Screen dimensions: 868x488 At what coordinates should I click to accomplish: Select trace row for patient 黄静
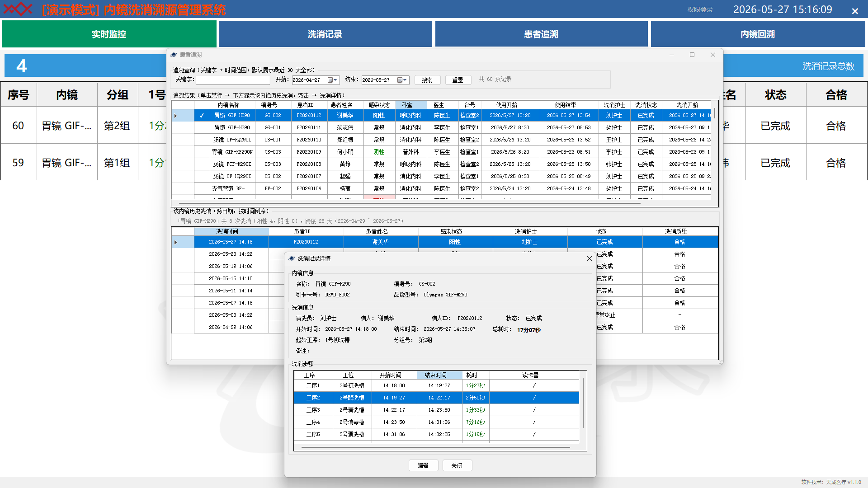[441, 164]
